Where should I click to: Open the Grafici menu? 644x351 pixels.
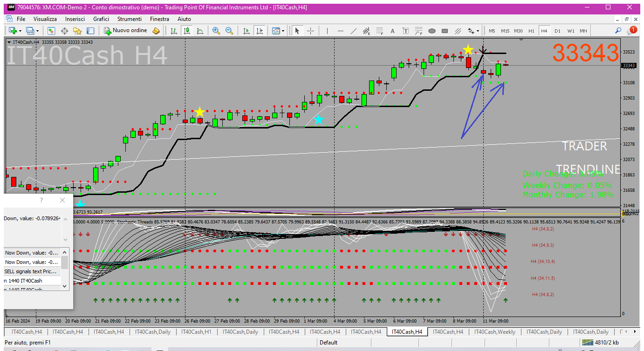tap(101, 19)
